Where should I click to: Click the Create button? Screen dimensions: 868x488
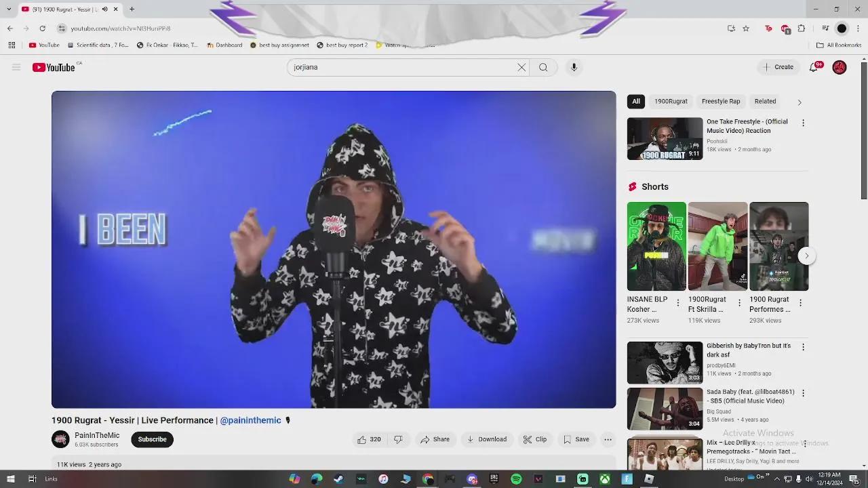(778, 67)
